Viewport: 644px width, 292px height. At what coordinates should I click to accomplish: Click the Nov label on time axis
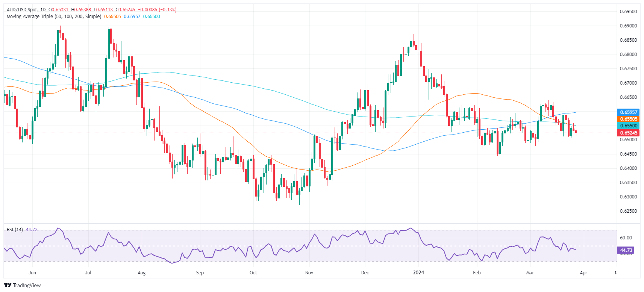(x=309, y=272)
